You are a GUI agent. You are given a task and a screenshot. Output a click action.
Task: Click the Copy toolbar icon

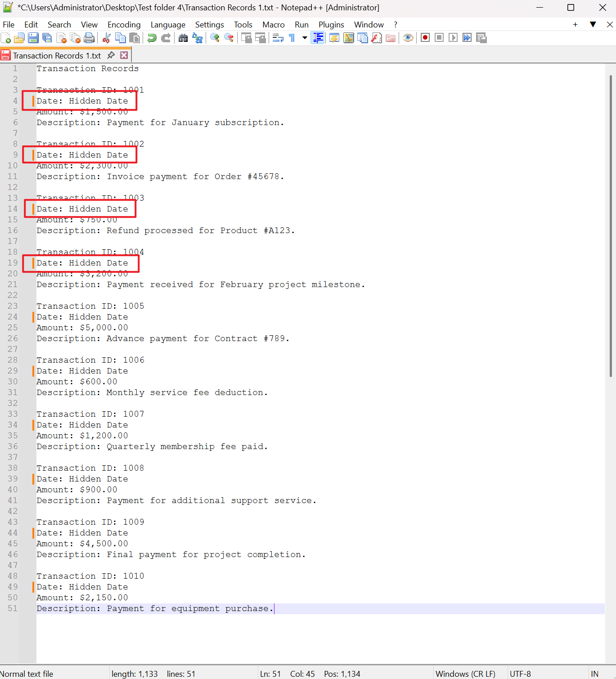121,38
